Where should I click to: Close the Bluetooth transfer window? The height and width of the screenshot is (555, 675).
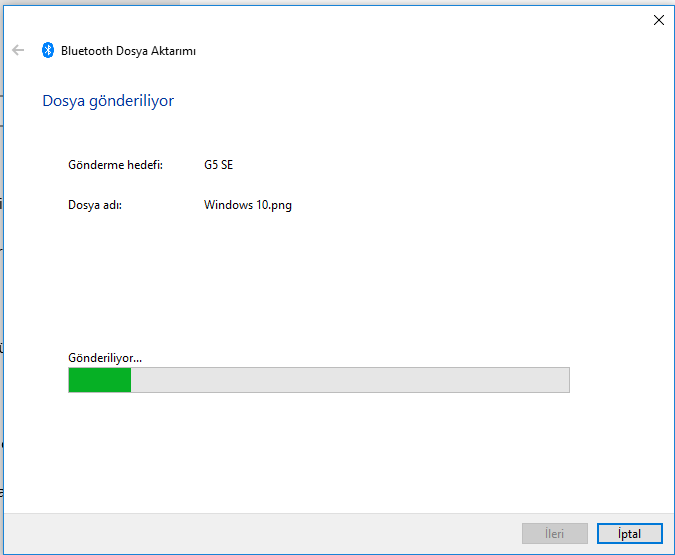(658, 19)
